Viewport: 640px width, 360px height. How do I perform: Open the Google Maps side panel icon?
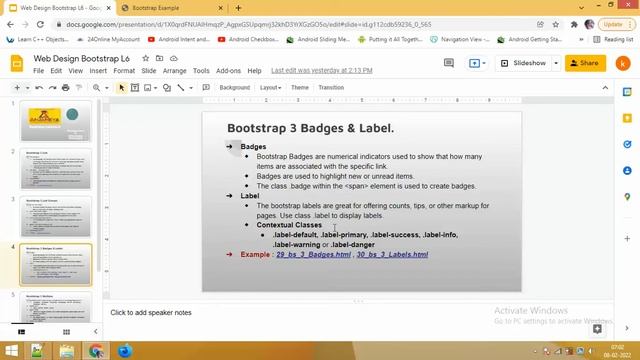[x=627, y=197]
